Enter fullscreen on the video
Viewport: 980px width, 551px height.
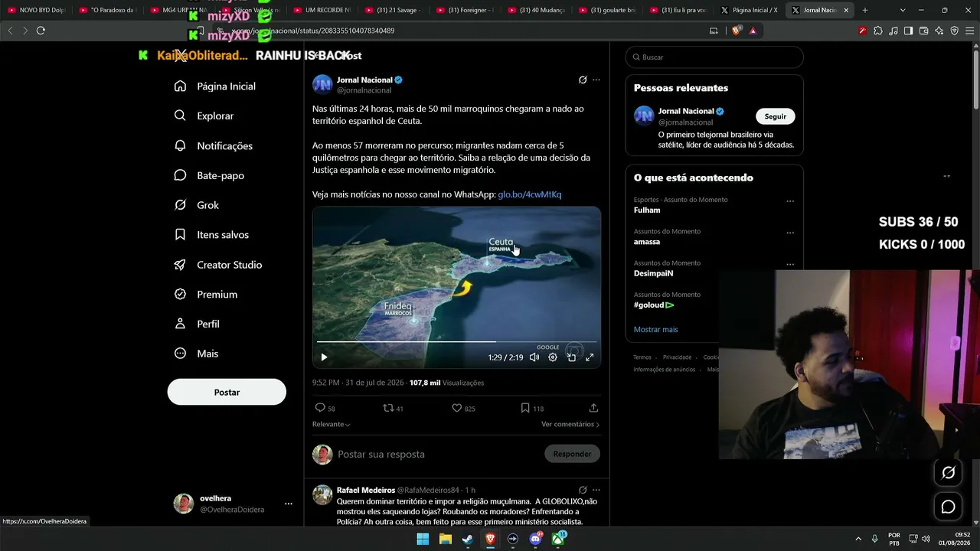590,357
